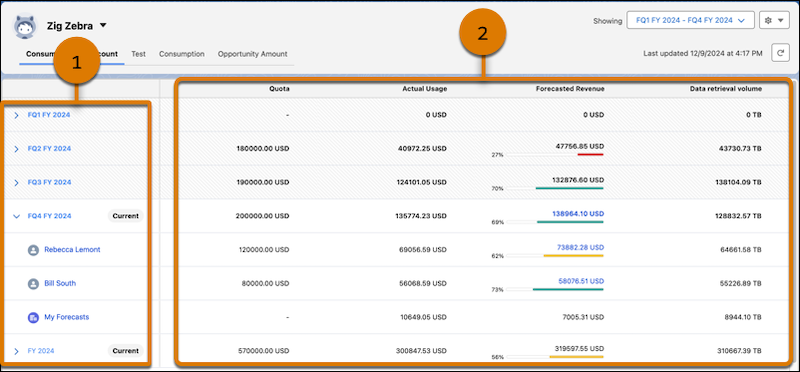
Task: Click the yellow 62% progress bar
Action: click(x=573, y=255)
